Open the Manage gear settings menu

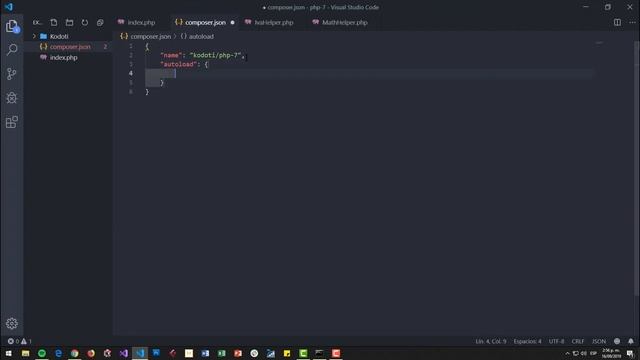click(12, 323)
